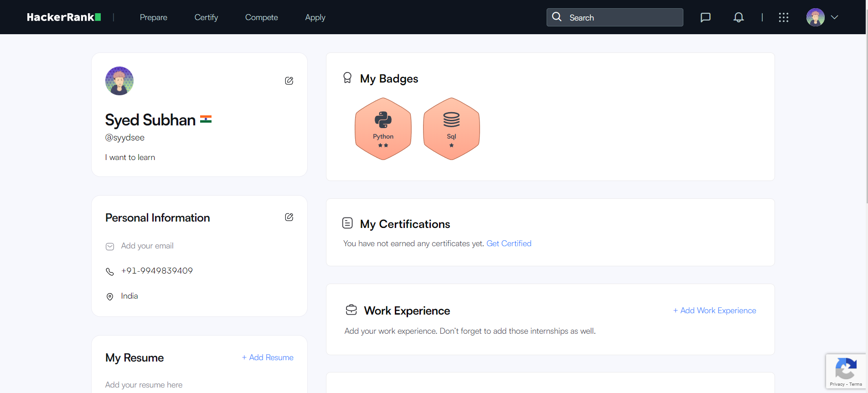Click the profile picture on the profile card
Image resolution: width=868 pixels, height=393 pixels.
119,81
